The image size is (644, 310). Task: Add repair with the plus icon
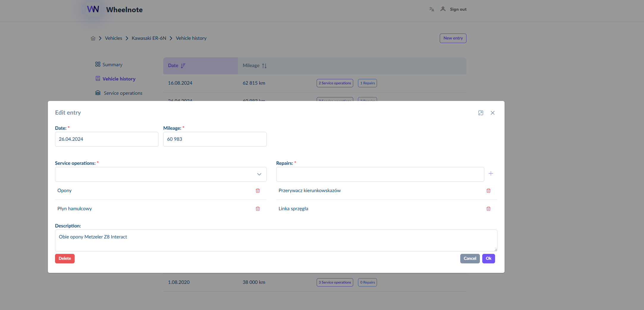point(491,173)
